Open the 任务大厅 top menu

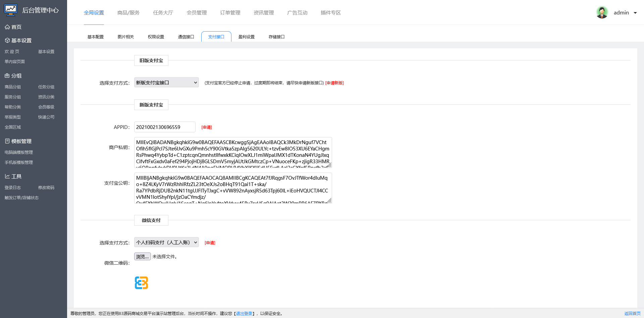tap(163, 12)
